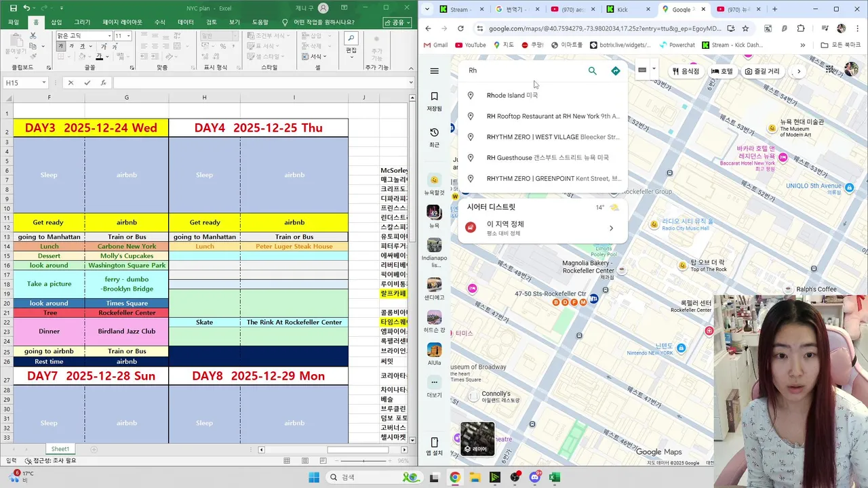
Task: Click the Google Maps directions icon
Action: [615, 70]
